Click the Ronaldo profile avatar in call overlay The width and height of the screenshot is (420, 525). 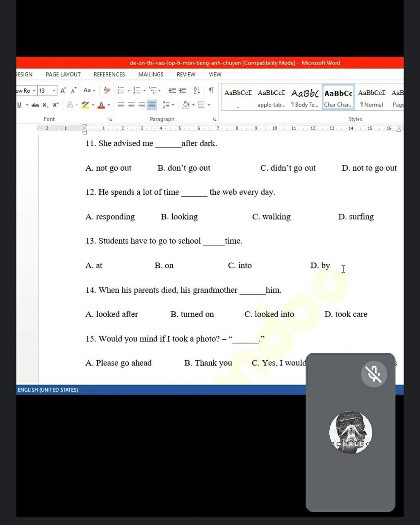[x=351, y=432]
